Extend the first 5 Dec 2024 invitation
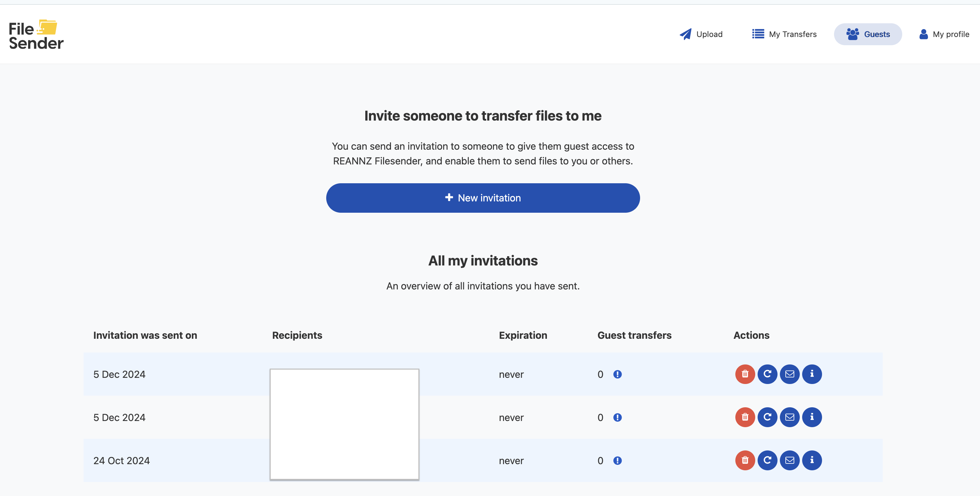 pyautogui.click(x=767, y=374)
